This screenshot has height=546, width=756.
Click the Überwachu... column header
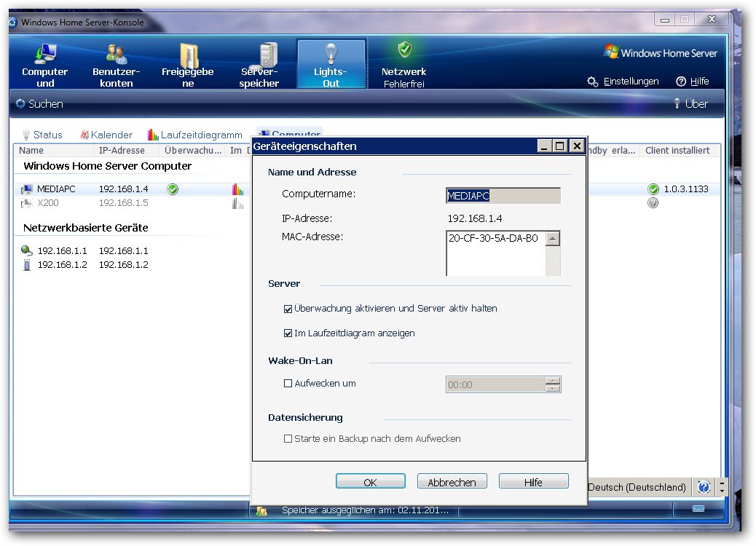point(192,151)
